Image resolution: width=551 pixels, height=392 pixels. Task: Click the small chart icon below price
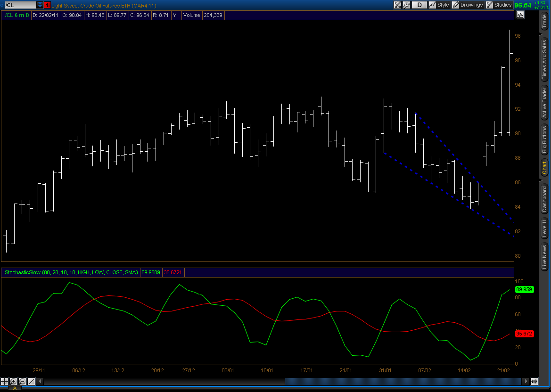520,15
